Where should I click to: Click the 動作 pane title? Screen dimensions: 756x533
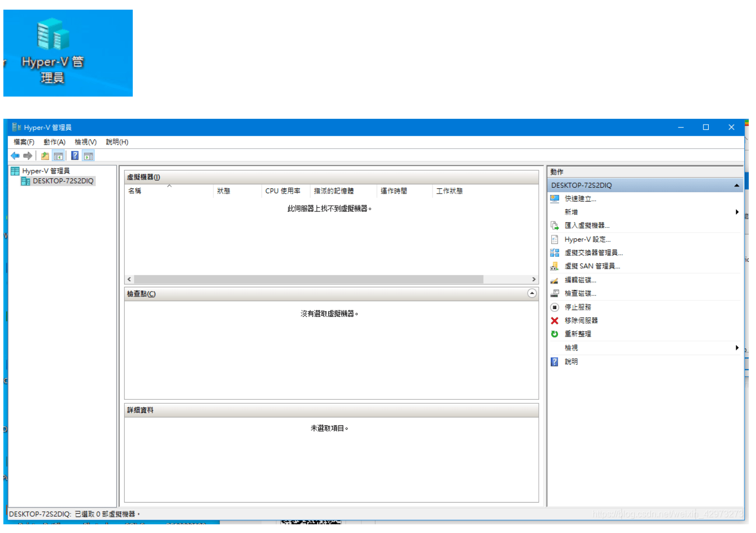pos(557,172)
